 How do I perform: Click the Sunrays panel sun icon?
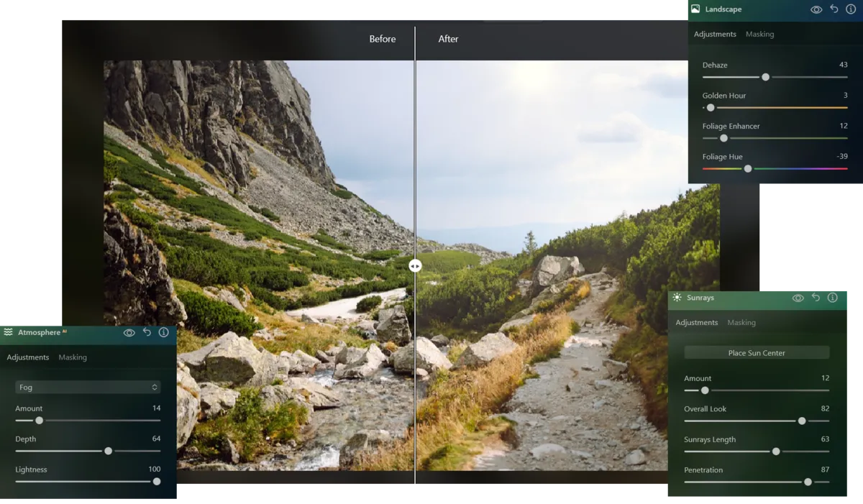(676, 298)
